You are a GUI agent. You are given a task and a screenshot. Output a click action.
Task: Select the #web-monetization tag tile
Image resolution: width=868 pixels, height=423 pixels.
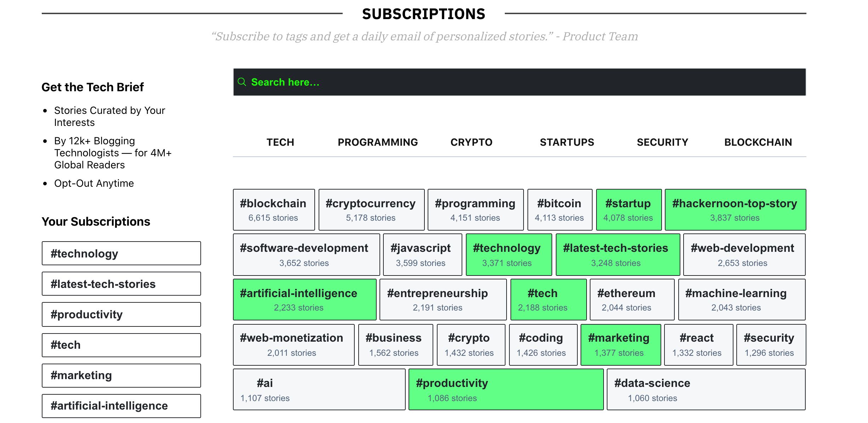293,344
